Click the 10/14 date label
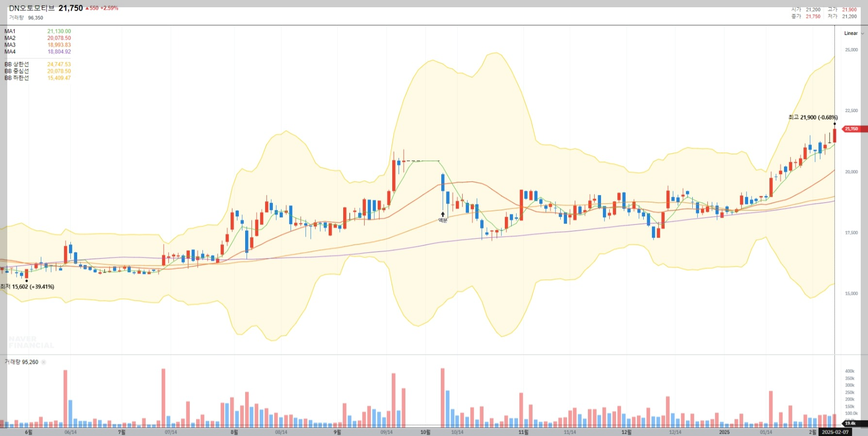Image resolution: width=868 pixels, height=436 pixels. tap(457, 433)
